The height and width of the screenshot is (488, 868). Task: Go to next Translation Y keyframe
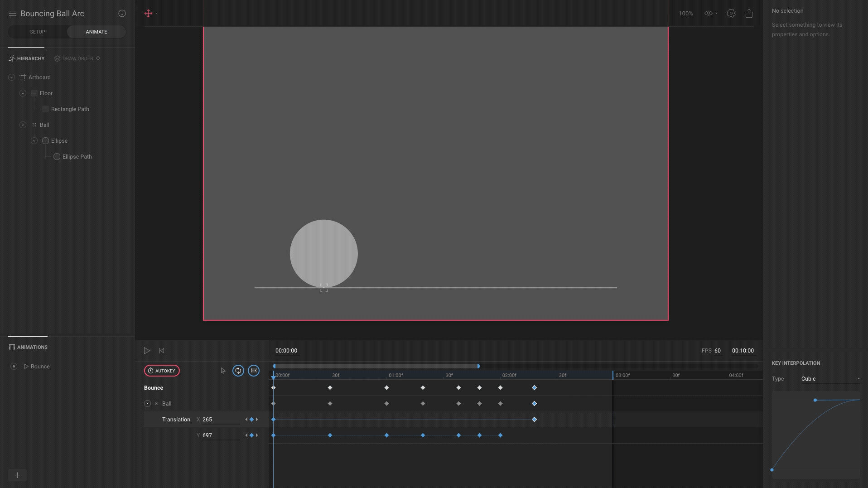(x=257, y=435)
